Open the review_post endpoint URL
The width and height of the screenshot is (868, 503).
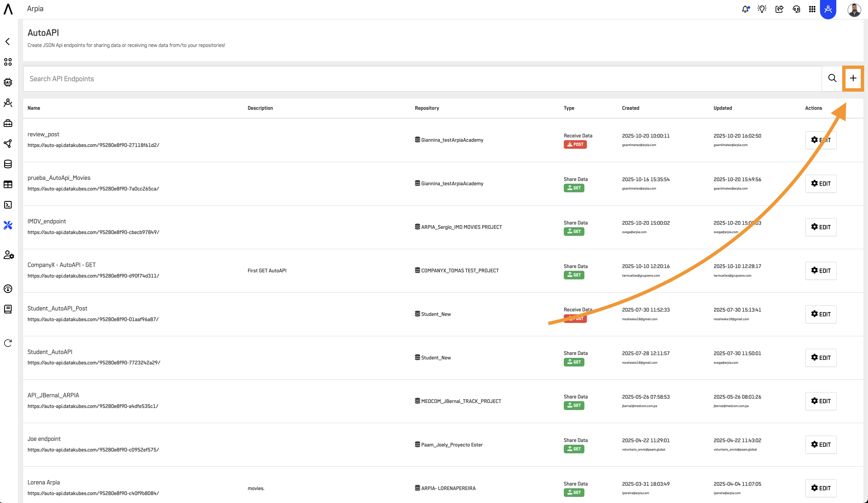pos(93,145)
